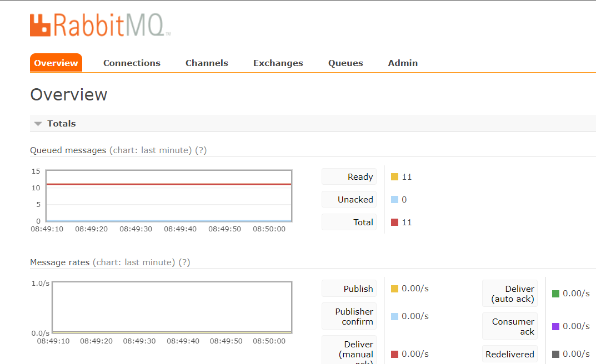Click the yellow Publish legend square
The width and height of the screenshot is (596, 364).
(395, 288)
